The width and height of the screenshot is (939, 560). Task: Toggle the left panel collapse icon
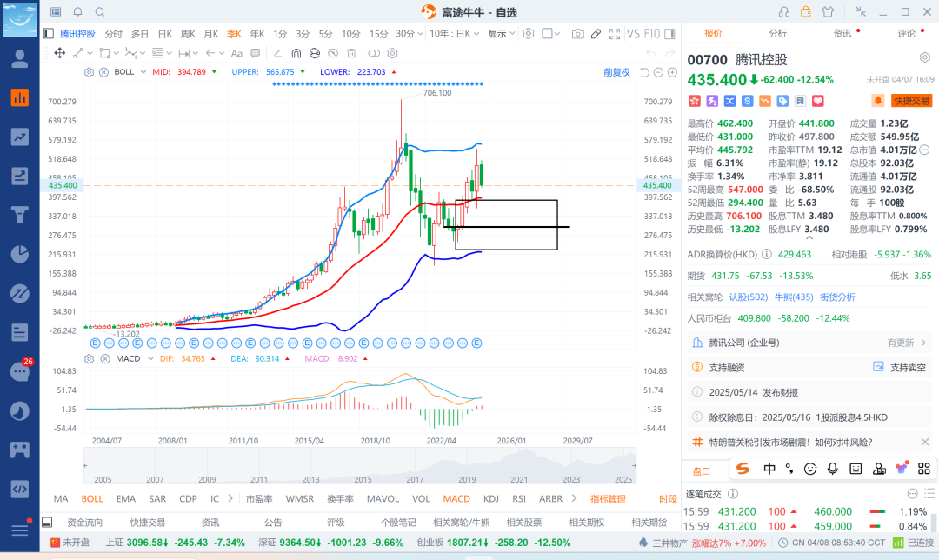(x=49, y=34)
